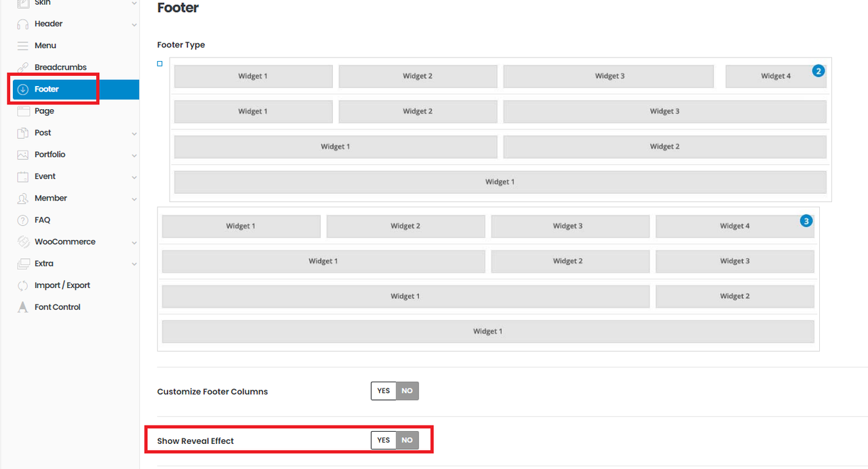Open the Page settings menu item
Viewport: 868px width, 469px height.
click(44, 111)
